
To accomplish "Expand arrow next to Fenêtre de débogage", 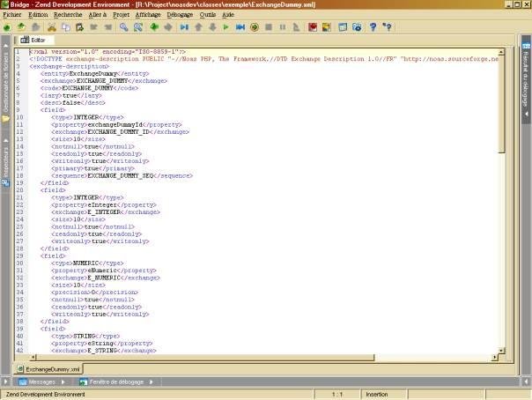I will (151, 382).
